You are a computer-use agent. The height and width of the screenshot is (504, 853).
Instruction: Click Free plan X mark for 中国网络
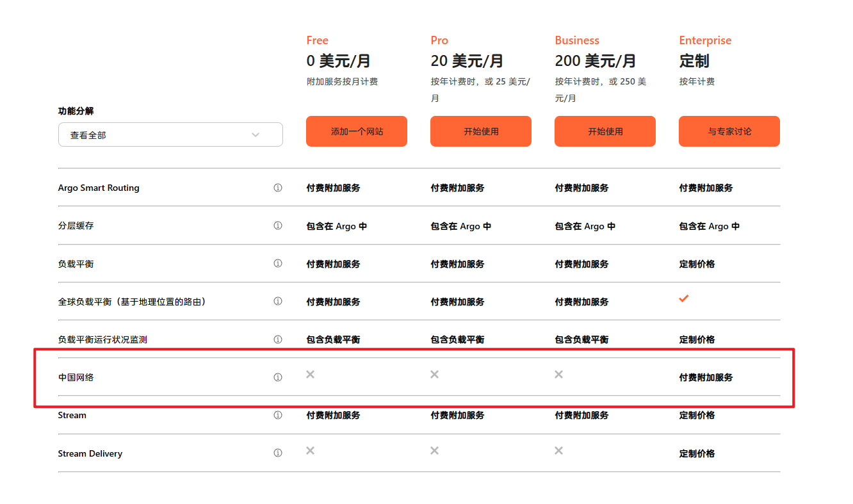pyautogui.click(x=310, y=374)
